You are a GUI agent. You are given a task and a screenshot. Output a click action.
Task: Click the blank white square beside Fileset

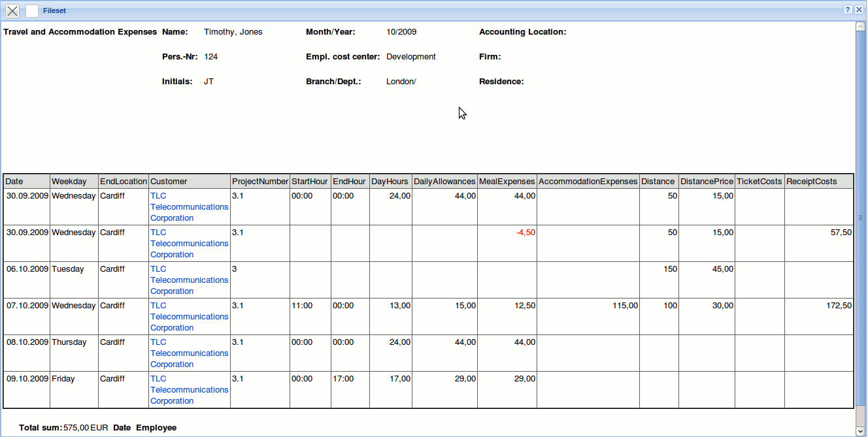tap(32, 11)
